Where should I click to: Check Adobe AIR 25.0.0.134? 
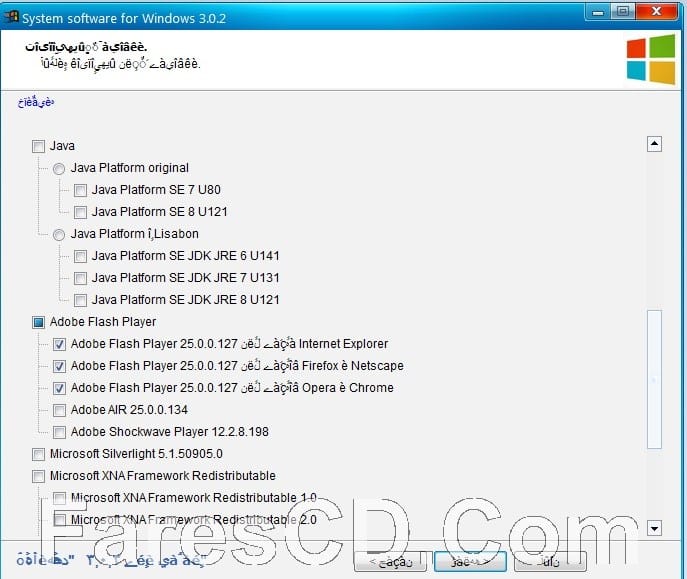(59, 410)
